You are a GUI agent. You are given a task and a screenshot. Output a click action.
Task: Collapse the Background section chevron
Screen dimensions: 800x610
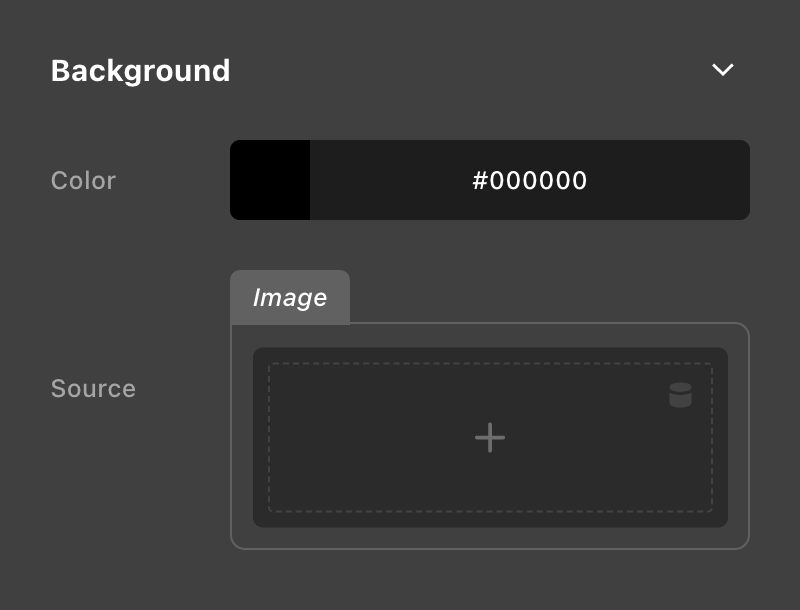pyautogui.click(x=722, y=70)
